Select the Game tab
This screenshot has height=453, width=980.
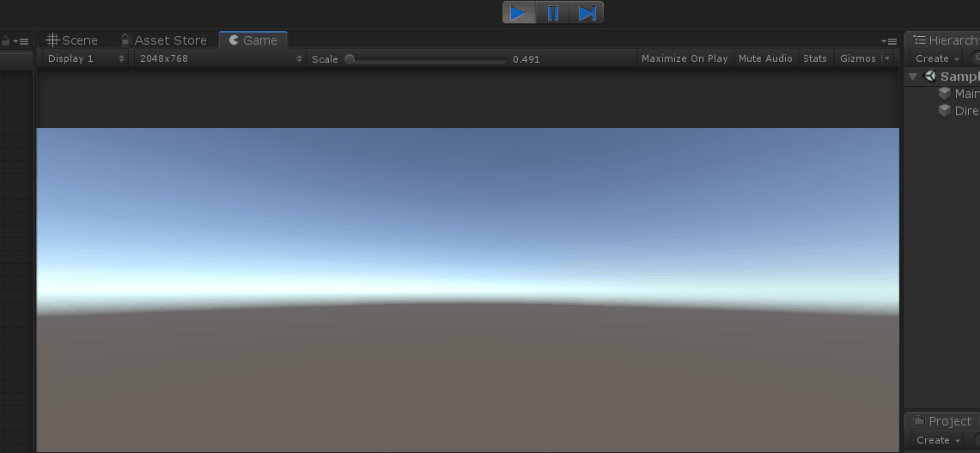[253, 40]
